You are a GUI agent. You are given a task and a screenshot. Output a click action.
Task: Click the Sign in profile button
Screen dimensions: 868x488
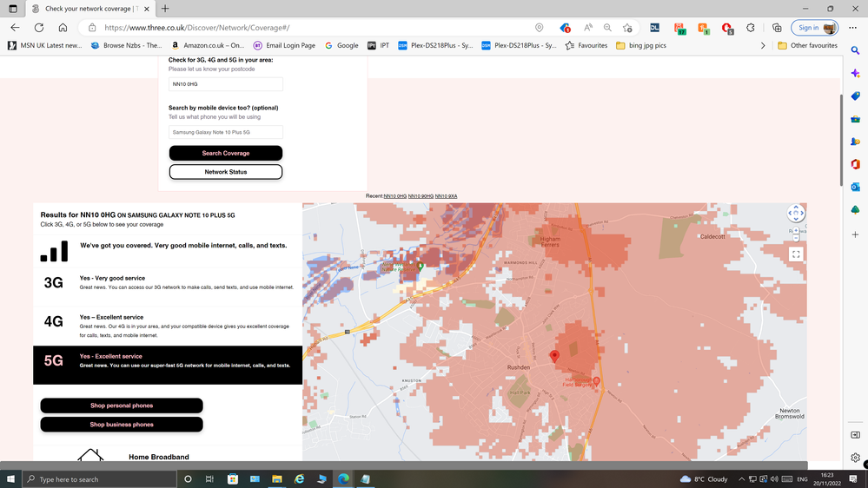click(x=814, y=28)
